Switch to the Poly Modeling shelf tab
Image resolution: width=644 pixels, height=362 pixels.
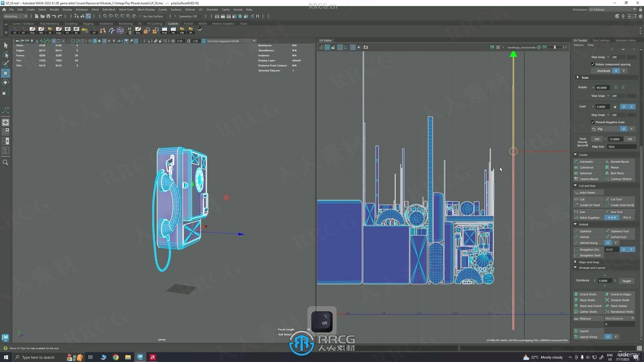[x=49, y=23]
